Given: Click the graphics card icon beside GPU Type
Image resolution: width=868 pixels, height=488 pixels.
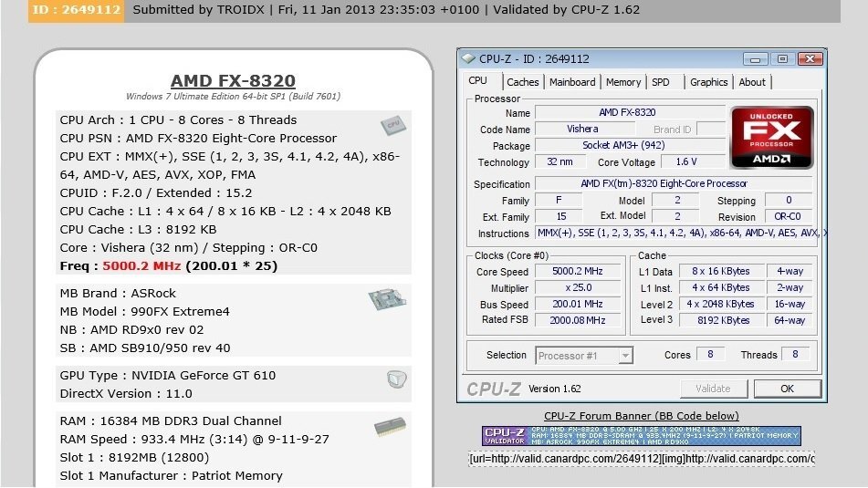Looking at the screenshot, I should pos(396,379).
